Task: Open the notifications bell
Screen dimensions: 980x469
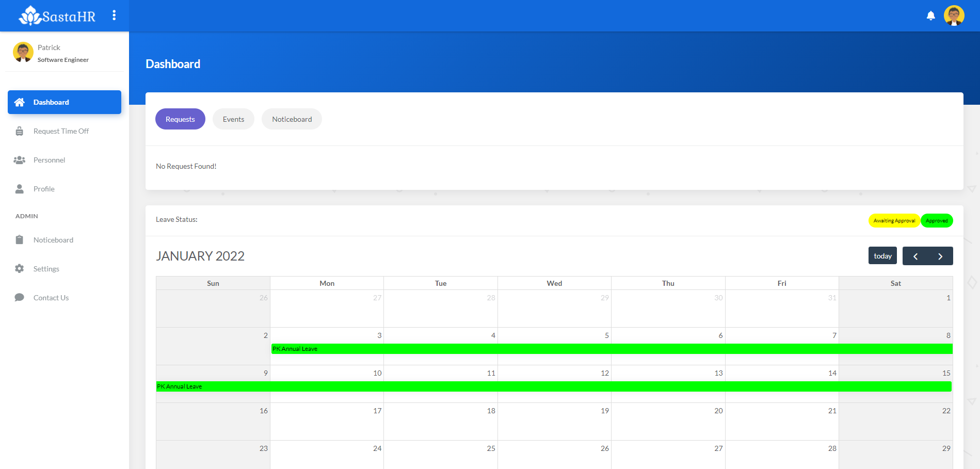Action: pyautogui.click(x=930, y=15)
